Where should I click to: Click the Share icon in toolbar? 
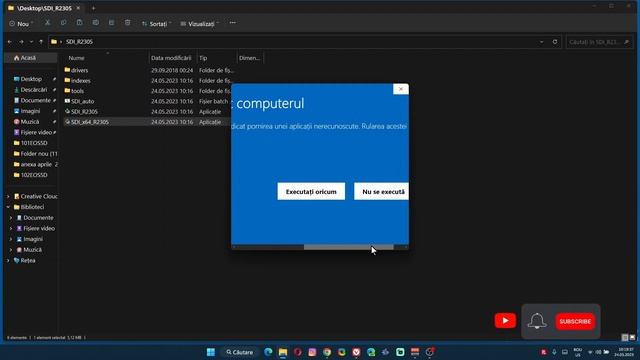[x=111, y=23]
